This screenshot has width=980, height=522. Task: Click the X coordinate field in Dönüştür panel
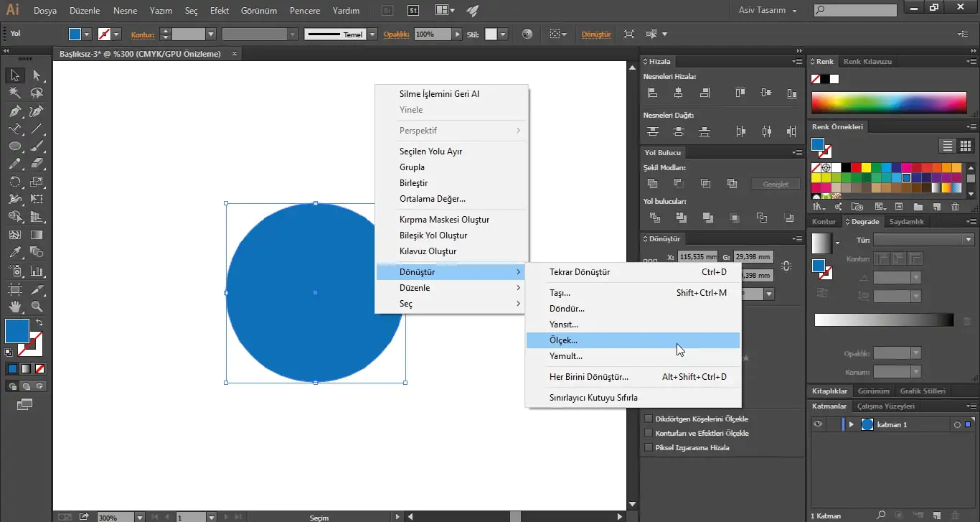pos(697,256)
